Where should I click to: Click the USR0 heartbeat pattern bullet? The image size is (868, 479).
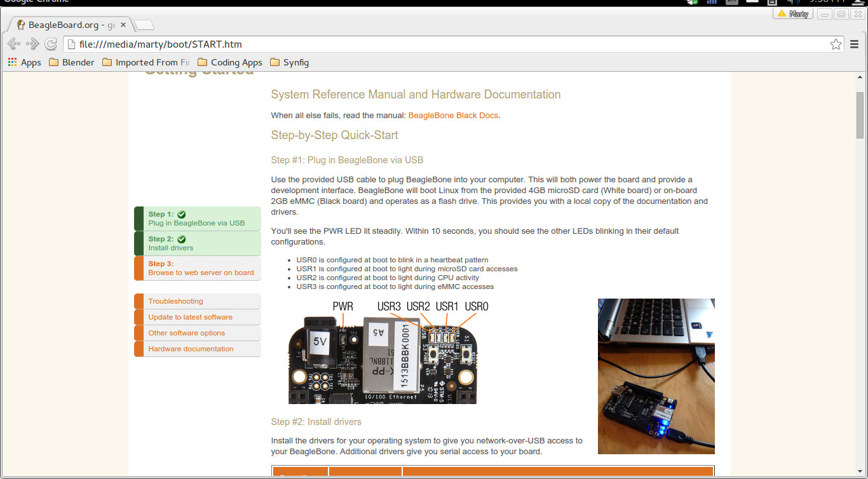(392, 260)
